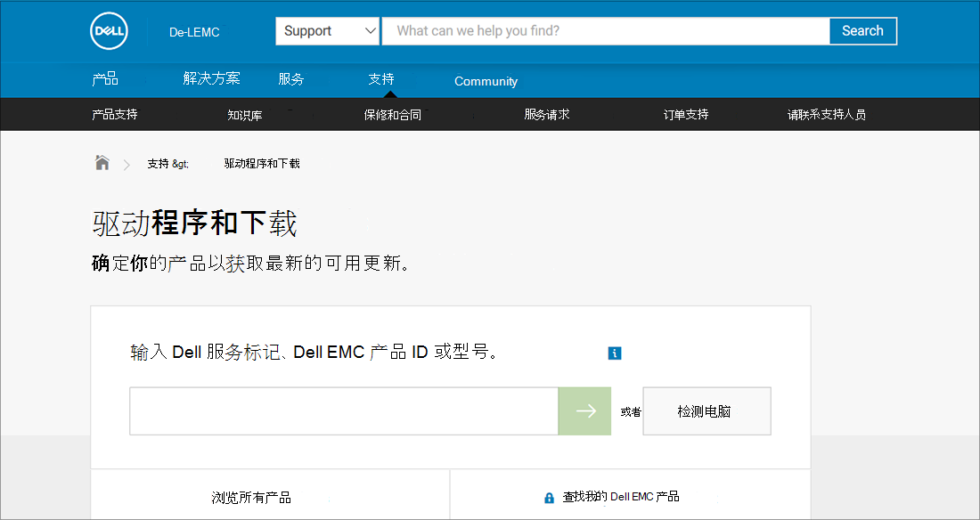Click the Search button

[863, 30]
